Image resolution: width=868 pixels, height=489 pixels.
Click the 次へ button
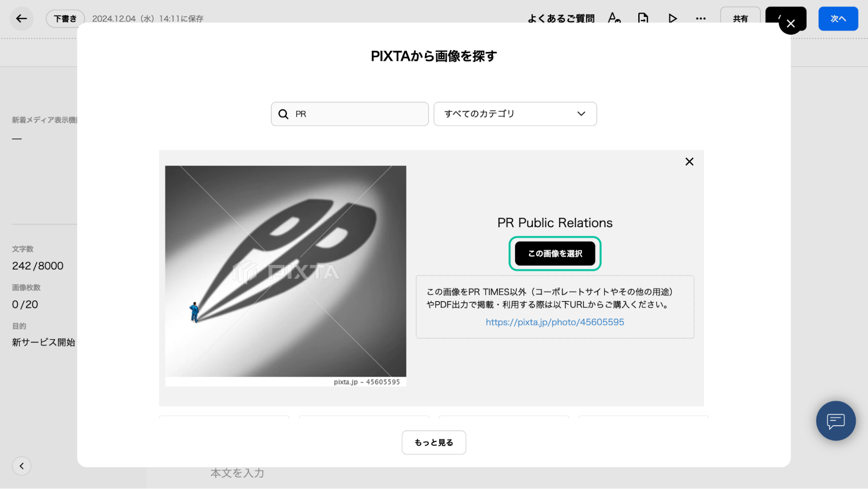click(838, 18)
